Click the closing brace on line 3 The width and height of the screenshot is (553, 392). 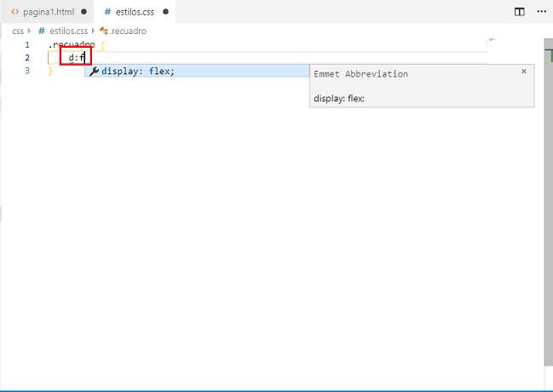point(49,71)
